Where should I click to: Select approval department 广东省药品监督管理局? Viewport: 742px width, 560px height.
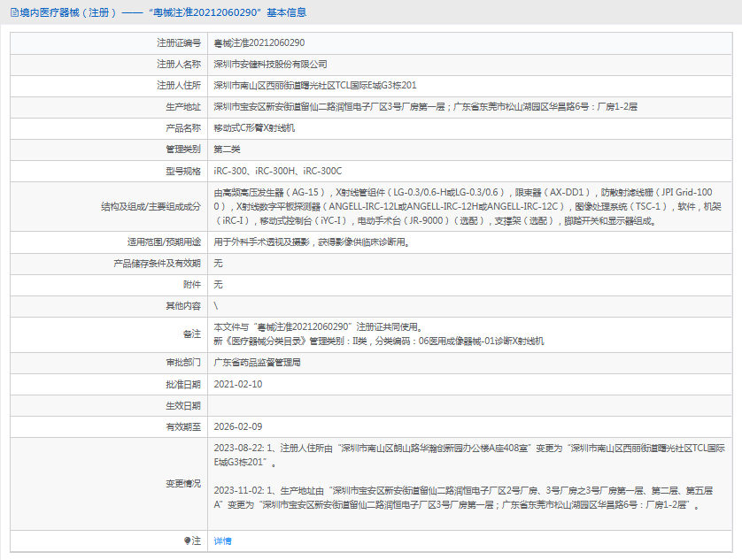point(257,363)
